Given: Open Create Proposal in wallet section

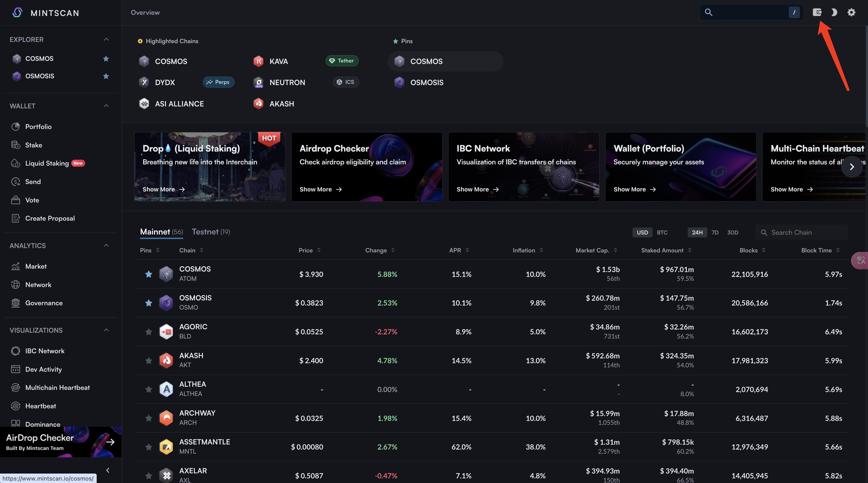Looking at the screenshot, I should 50,218.
